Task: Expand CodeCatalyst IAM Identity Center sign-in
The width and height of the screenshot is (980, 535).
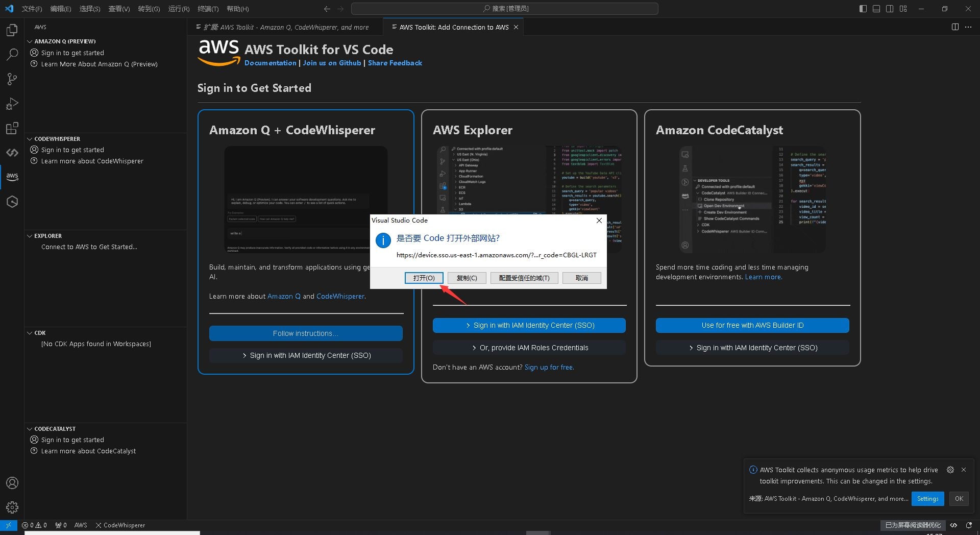Action: pos(752,348)
